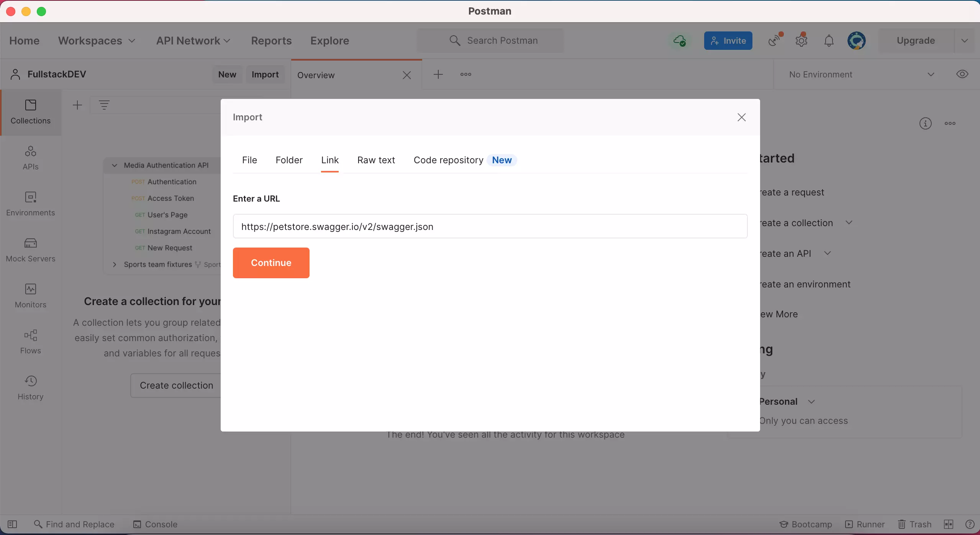Open a new tab with plus icon
Screen dimensions: 980x535
438,74
